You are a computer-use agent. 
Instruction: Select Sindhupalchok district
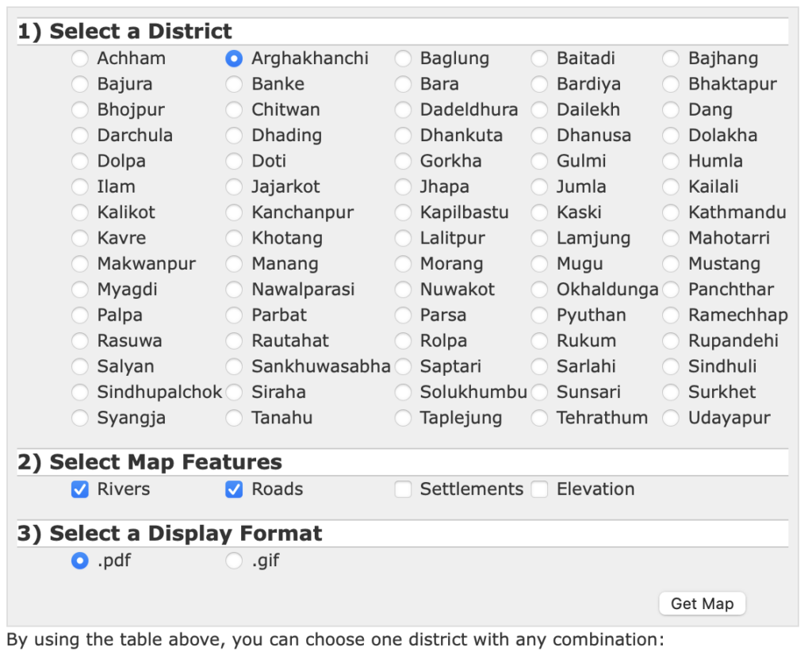(80, 393)
